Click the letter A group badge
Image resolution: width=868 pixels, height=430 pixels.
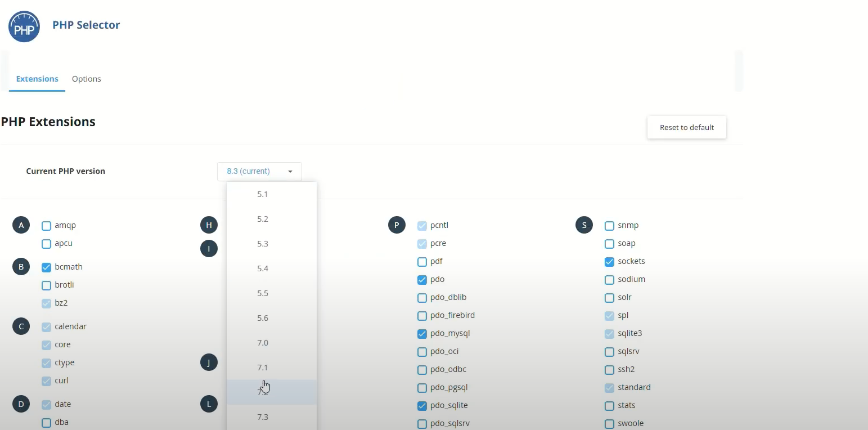[x=21, y=226]
